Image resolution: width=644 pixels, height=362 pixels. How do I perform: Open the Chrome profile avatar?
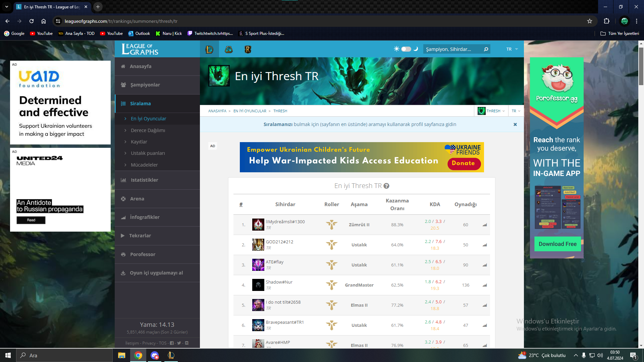coord(625,21)
